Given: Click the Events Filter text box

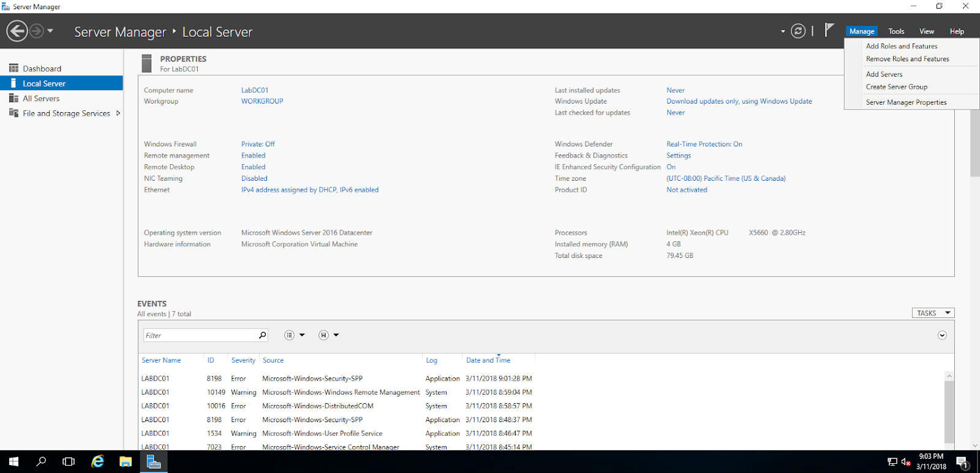Looking at the screenshot, I should tap(201, 335).
